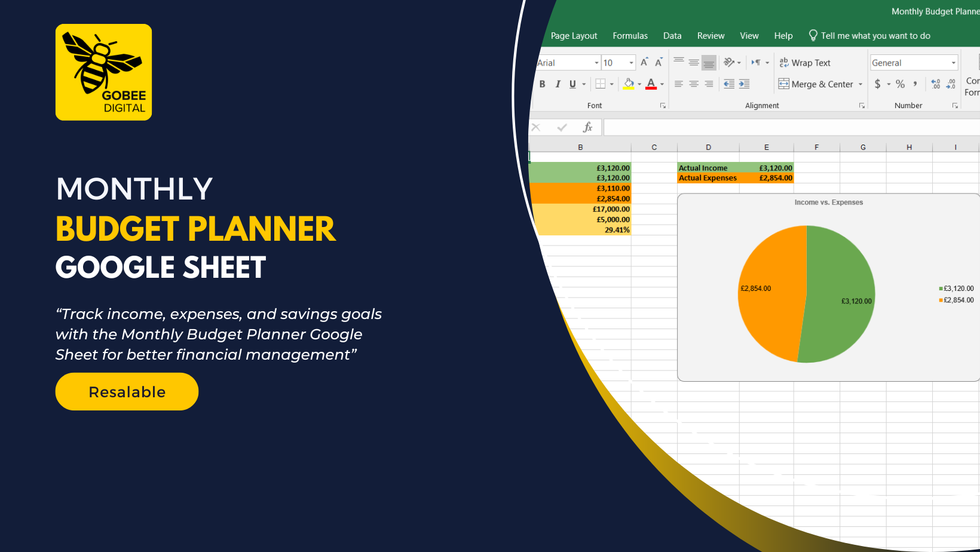
Task: Select the Bottom Align icon
Action: [x=709, y=62]
